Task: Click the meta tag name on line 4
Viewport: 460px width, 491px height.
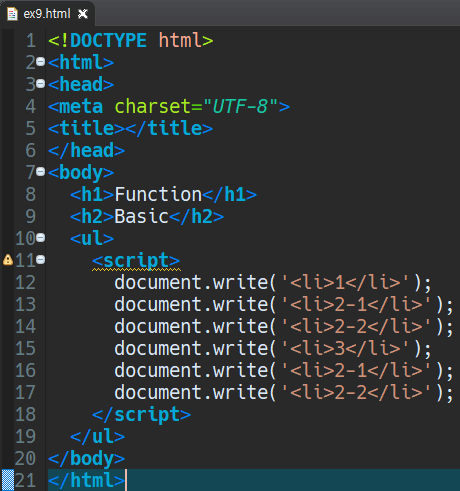Action: 81,107
